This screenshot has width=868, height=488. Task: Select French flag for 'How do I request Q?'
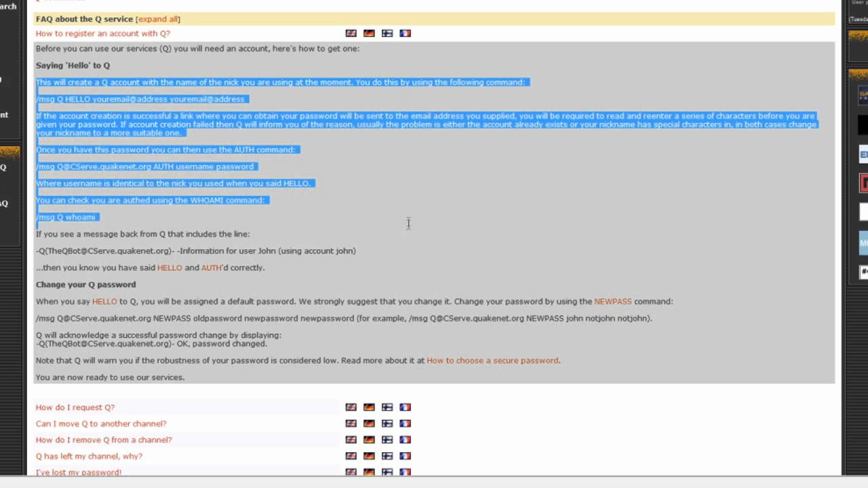tap(405, 407)
